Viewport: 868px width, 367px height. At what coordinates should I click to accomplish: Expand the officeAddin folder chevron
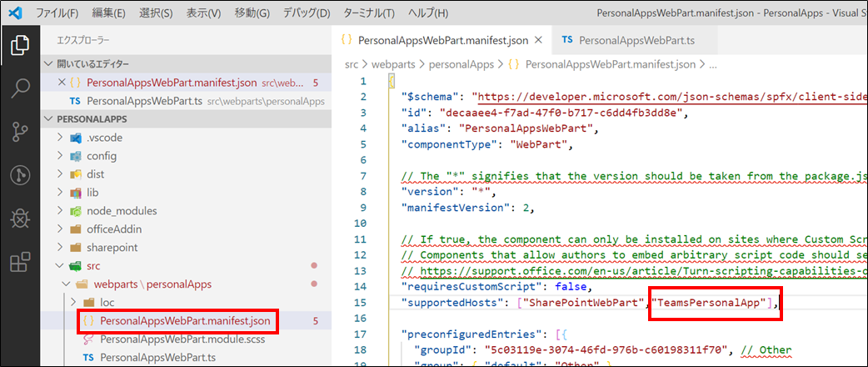(61, 229)
